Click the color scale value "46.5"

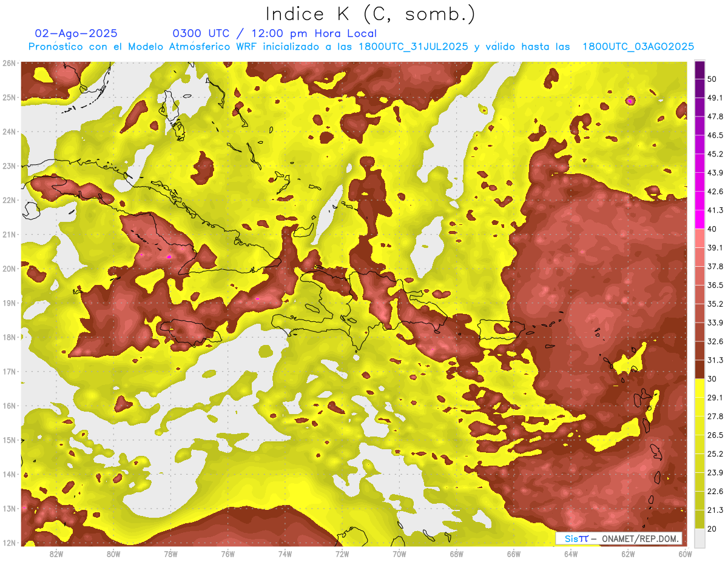715,135
